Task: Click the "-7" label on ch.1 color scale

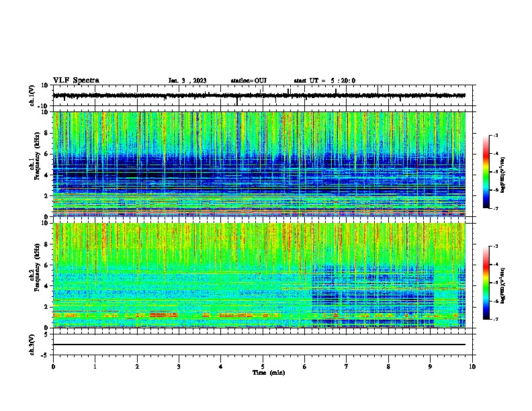Action: (496, 208)
